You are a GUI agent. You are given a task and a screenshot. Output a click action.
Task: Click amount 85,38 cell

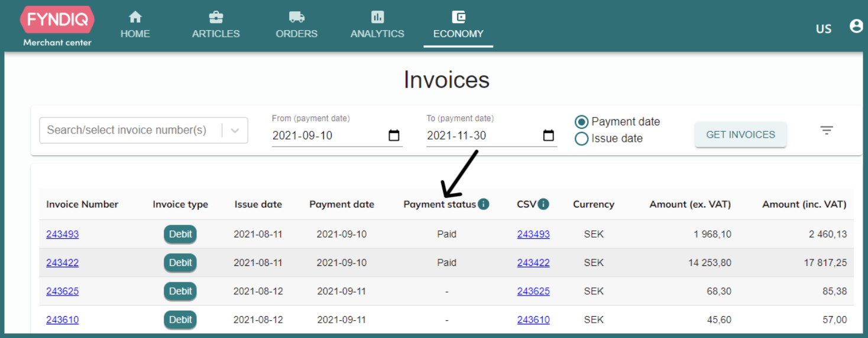(834, 291)
